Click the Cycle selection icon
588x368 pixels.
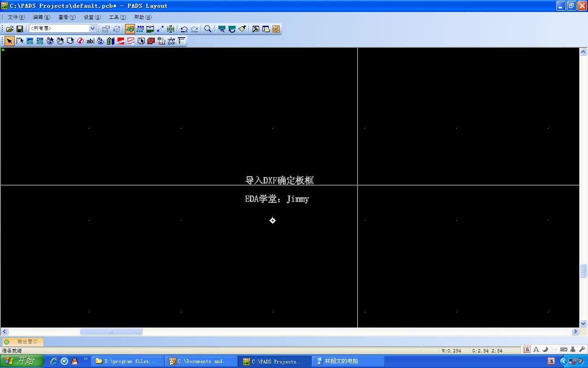pyautogui.click(x=116, y=29)
